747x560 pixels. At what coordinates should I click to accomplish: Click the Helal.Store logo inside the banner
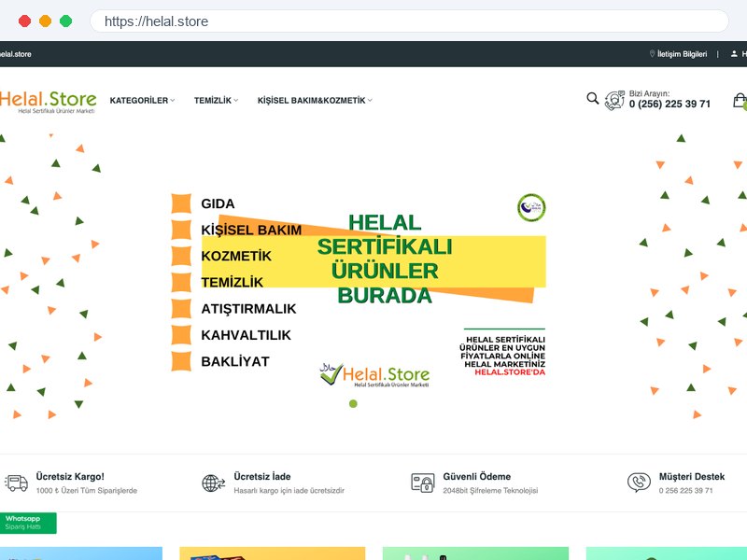(x=374, y=375)
